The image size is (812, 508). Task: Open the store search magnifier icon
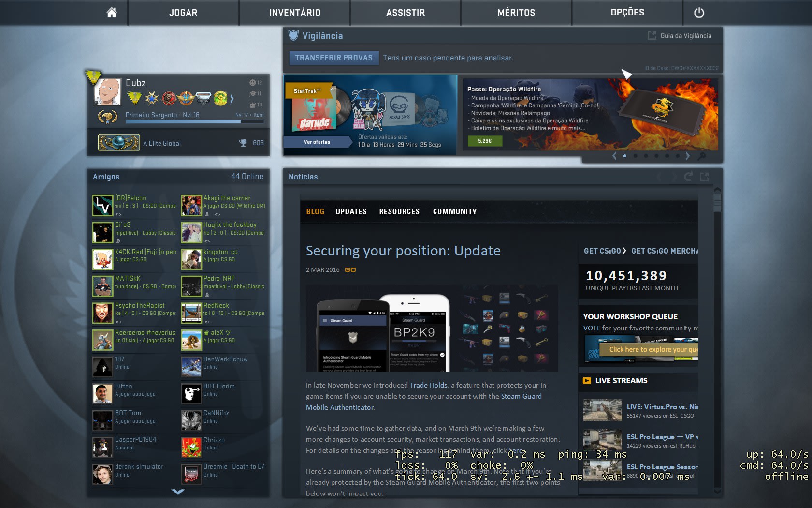point(702,156)
